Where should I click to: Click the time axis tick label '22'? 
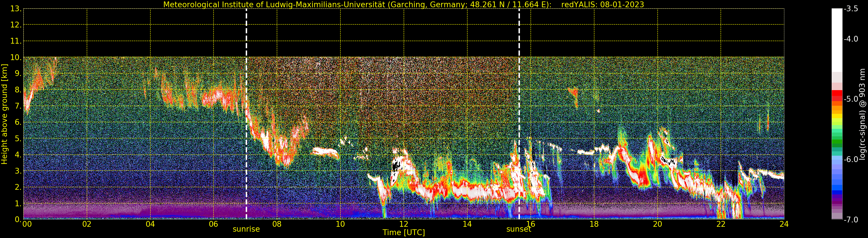click(x=721, y=224)
